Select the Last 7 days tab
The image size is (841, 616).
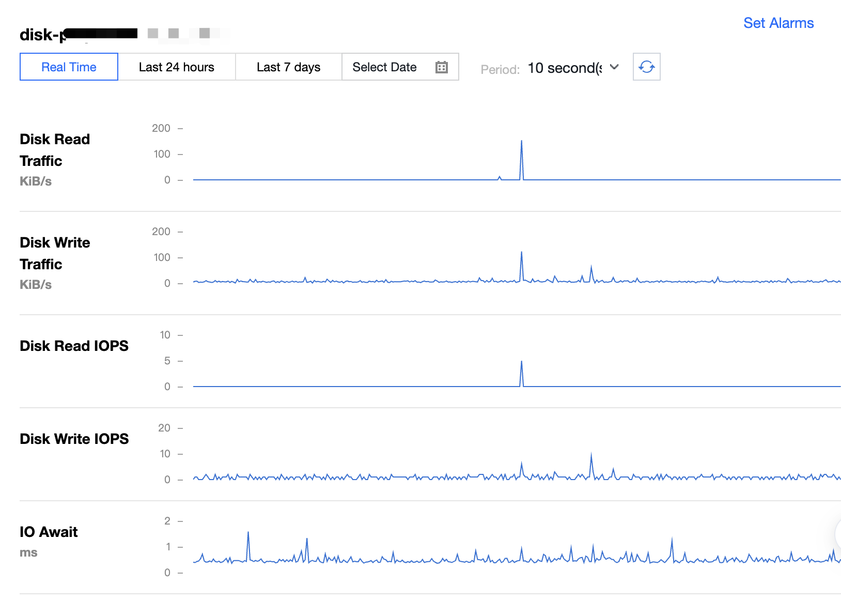point(288,67)
